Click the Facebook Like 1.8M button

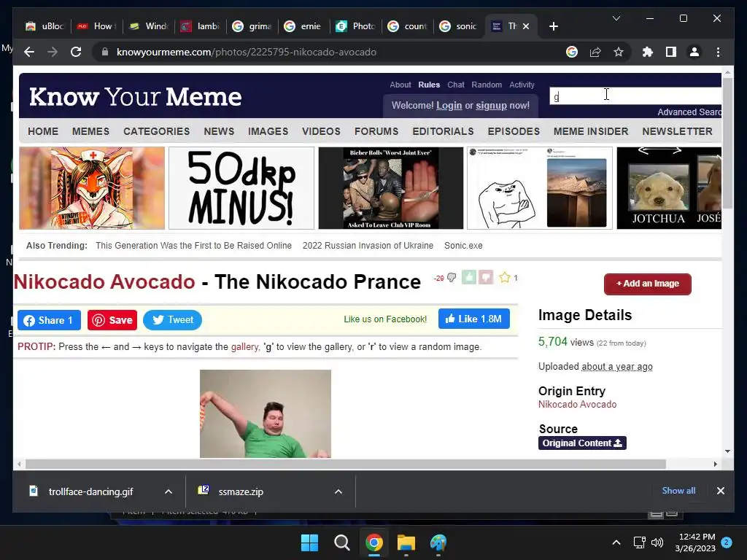(x=474, y=319)
